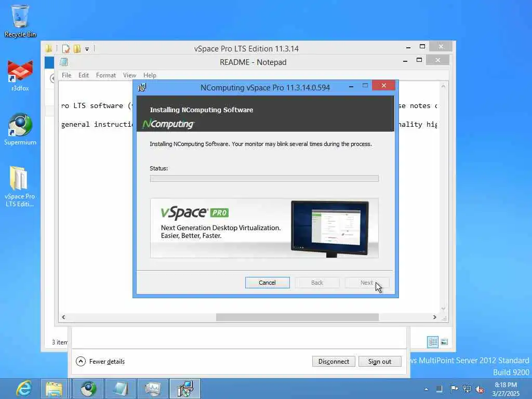Image resolution: width=532 pixels, height=399 pixels.
Task: Click the disabled Next button
Action: [367, 283]
